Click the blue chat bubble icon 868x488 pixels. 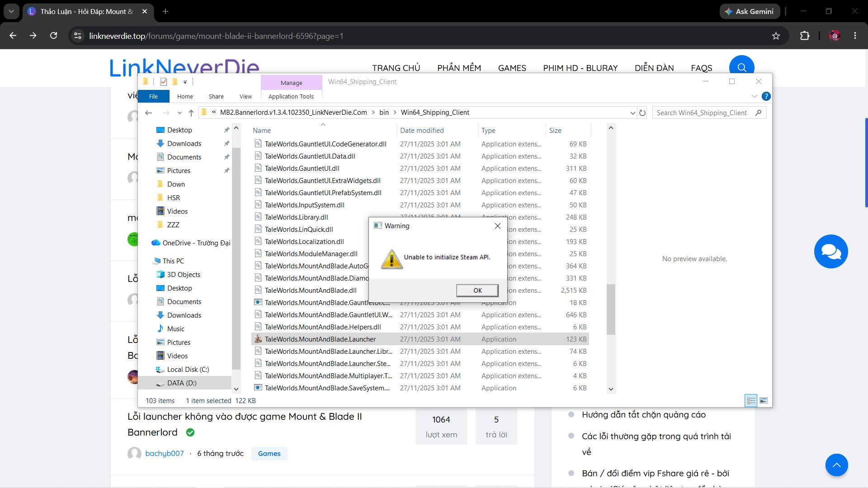point(831,251)
